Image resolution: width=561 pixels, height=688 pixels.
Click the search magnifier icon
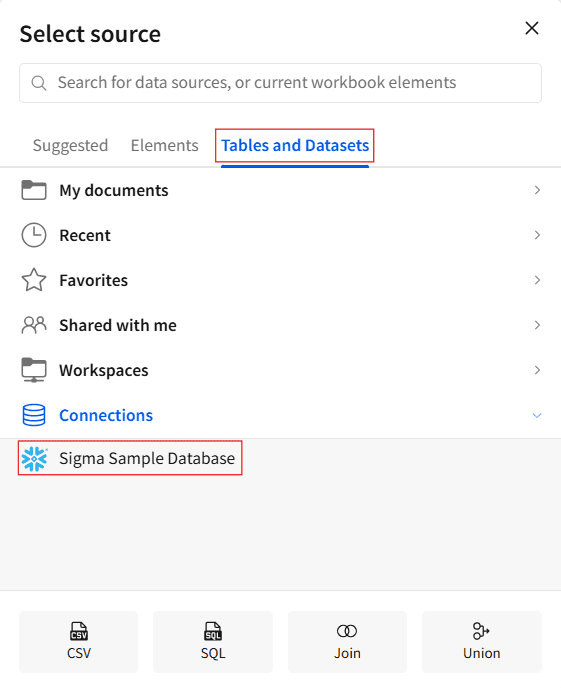[39, 83]
